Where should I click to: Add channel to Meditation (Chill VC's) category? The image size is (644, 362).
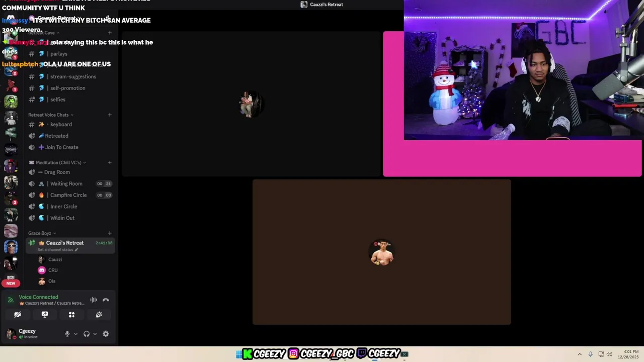[x=110, y=162]
